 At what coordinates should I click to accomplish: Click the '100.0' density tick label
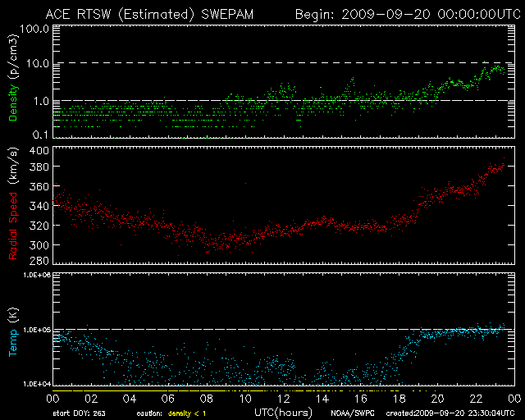[x=34, y=30]
